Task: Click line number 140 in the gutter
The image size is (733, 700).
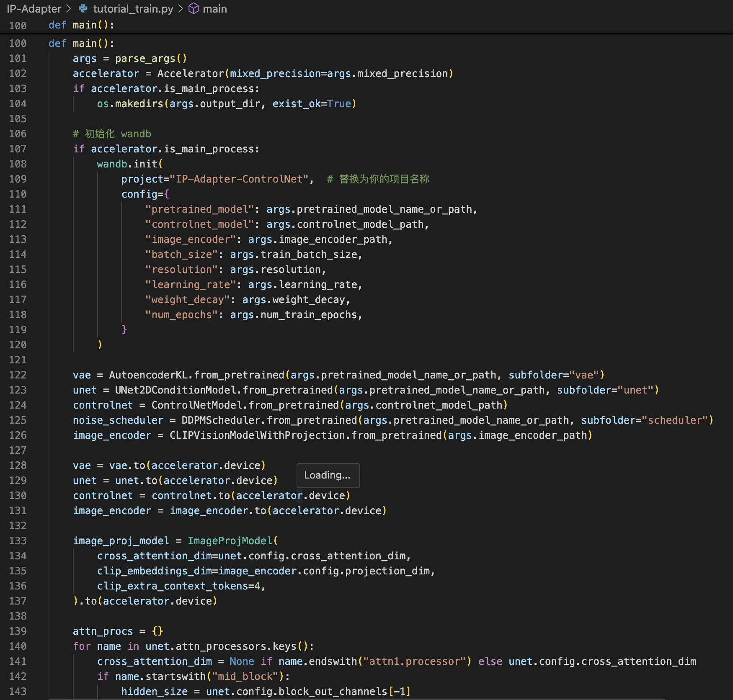Action: 18,646
